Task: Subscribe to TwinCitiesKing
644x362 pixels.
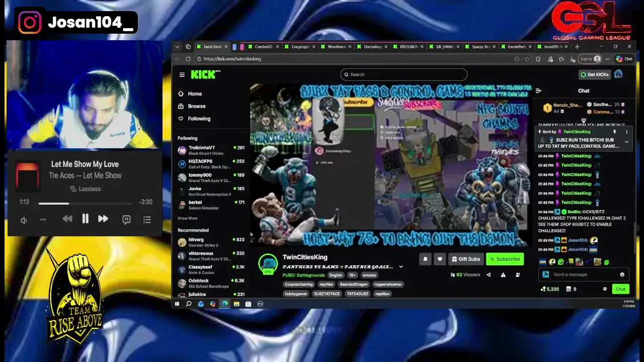Action: 505,259
